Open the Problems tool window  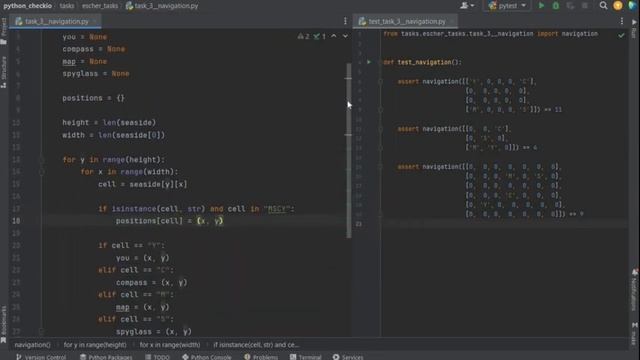[x=261, y=357]
